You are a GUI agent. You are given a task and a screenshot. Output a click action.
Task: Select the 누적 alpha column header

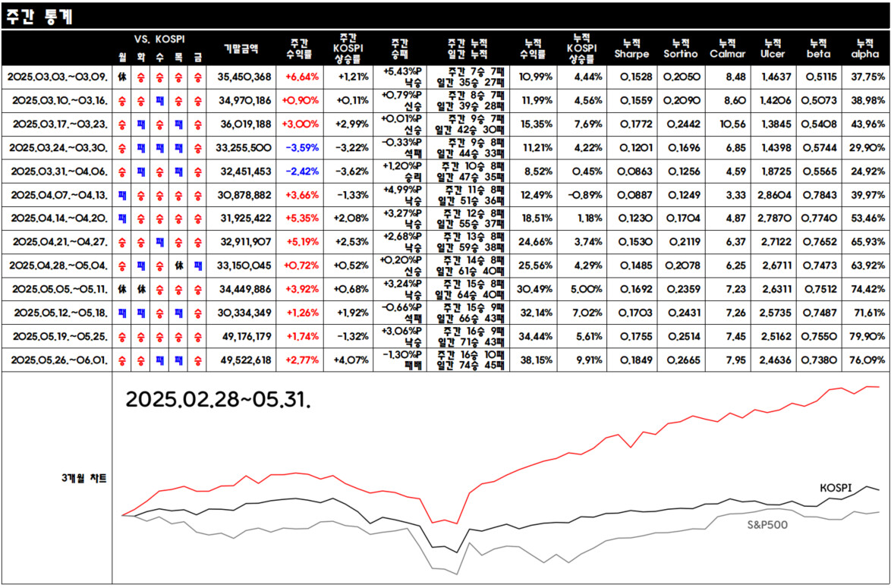tap(865, 49)
